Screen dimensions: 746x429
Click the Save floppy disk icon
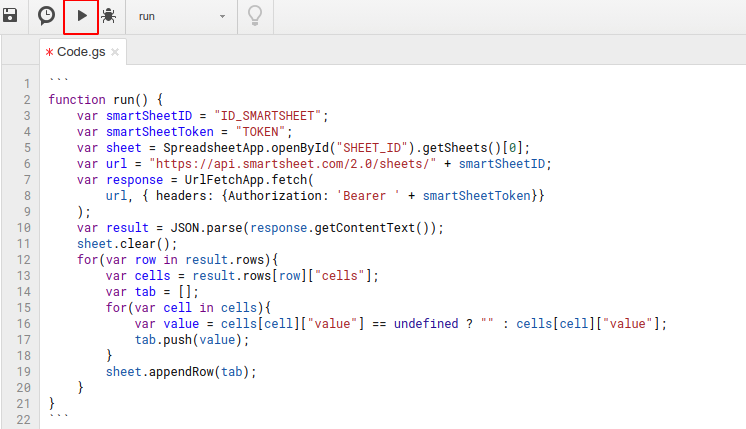pyautogui.click(x=10, y=15)
